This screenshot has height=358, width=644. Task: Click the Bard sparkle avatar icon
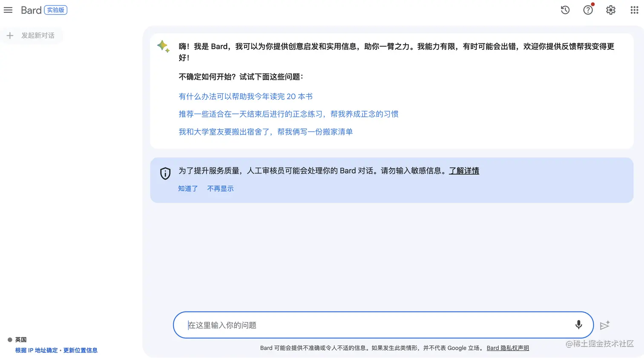click(x=164, y=46)
